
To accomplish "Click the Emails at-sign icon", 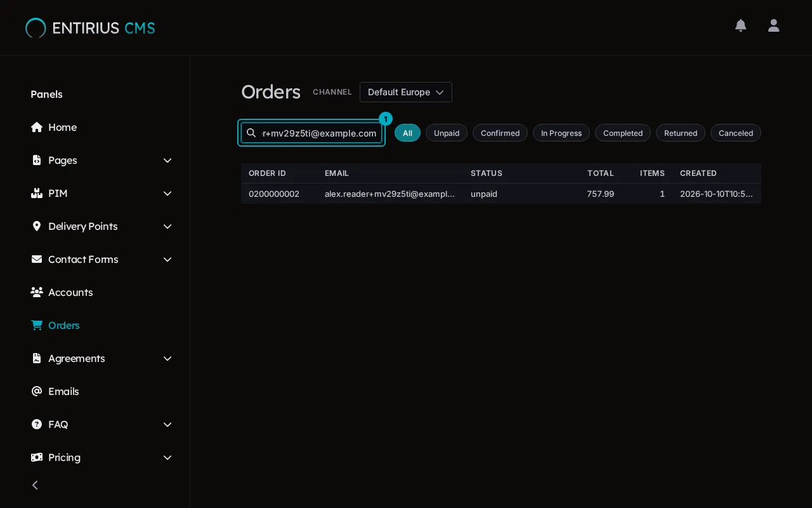I will (x=37, y=391).
